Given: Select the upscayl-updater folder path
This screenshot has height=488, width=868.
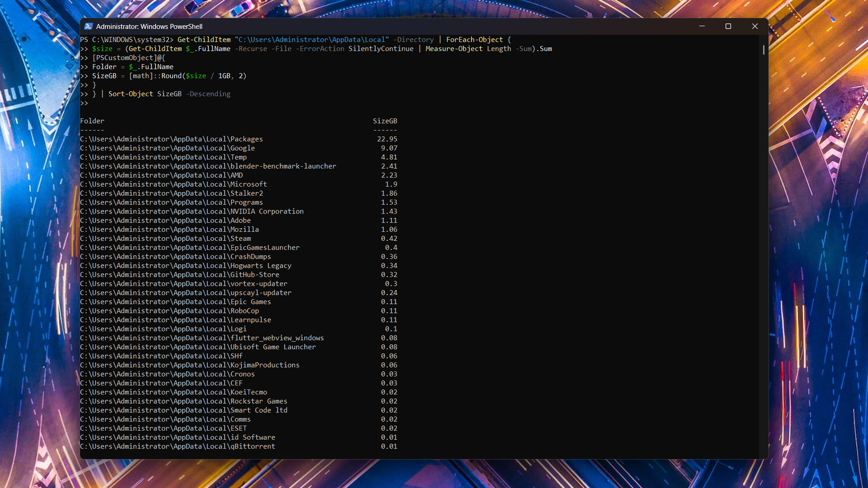Looking at the screenshot, I should point(186,293).
